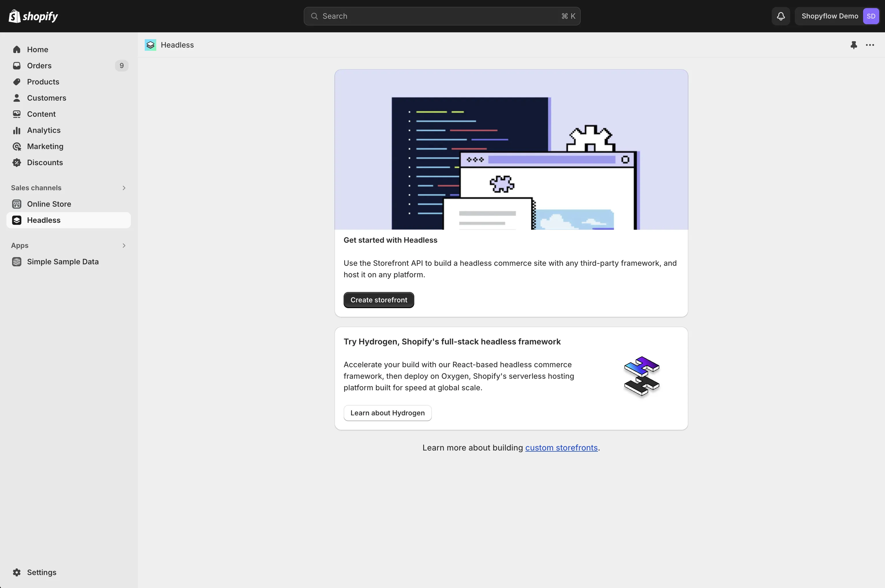The image size is (885, 588).
Task: Expand the Apps section chevron
Action: click(x=124, y=246)
